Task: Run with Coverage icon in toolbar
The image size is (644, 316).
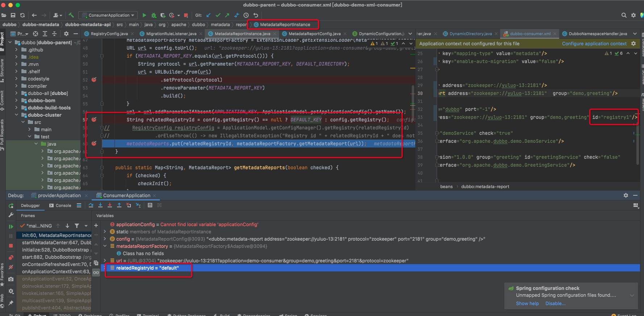Action: [163, 15]
